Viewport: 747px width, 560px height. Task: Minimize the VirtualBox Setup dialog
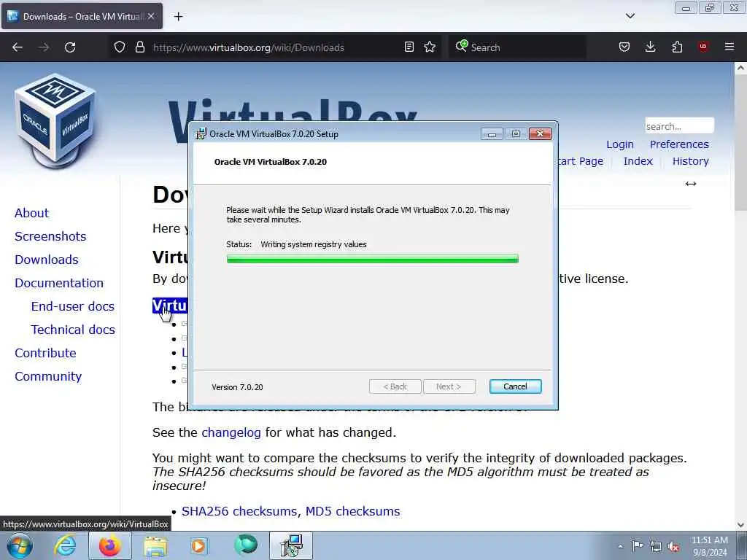(492, 134)
